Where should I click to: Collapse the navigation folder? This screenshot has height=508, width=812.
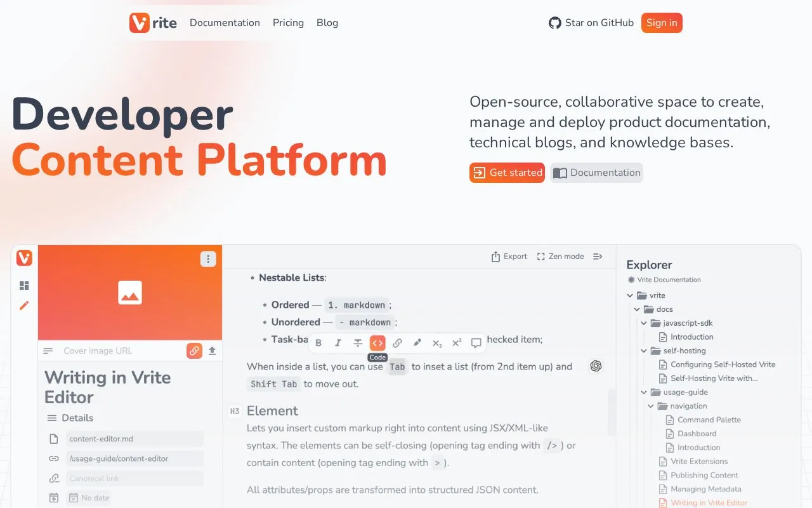coord(651,406)
